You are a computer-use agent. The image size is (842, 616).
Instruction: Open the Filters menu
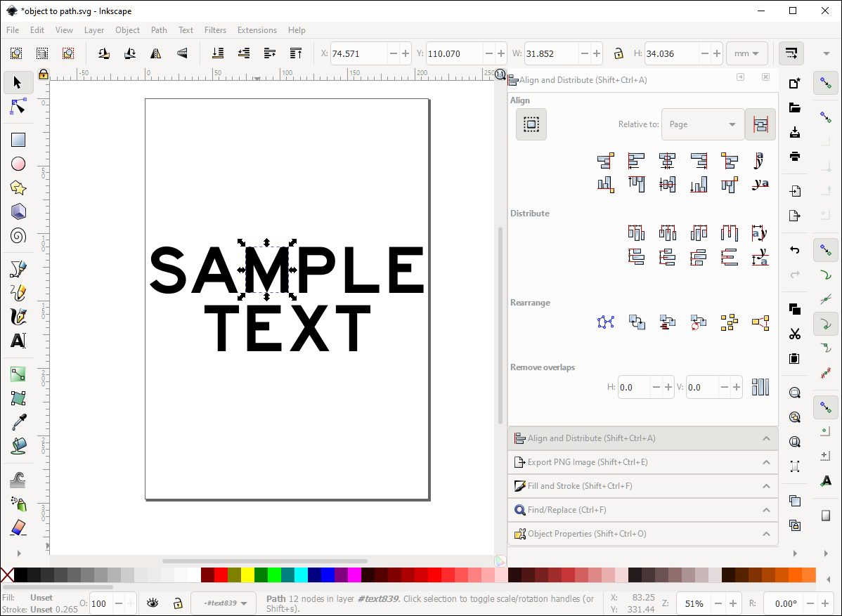click(x=215, y=30)
